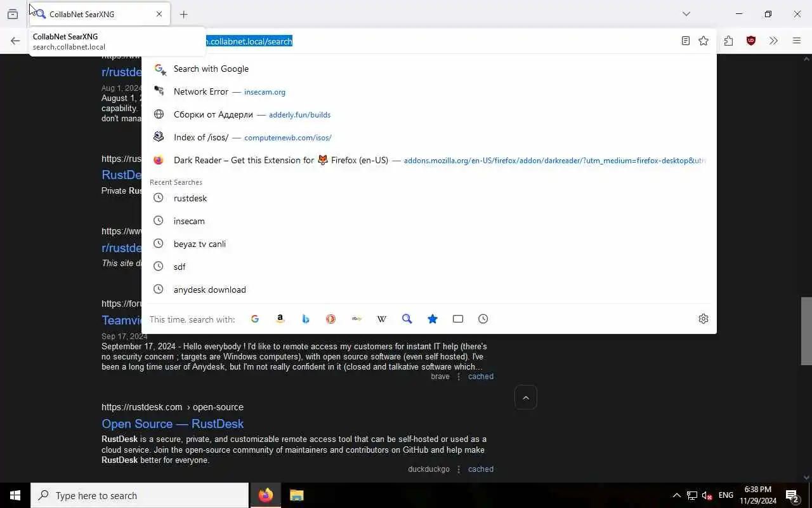This screenshot has height=508, width=812.
Task: Pick recent search rustdesk
Action: [x=429, y=198]
